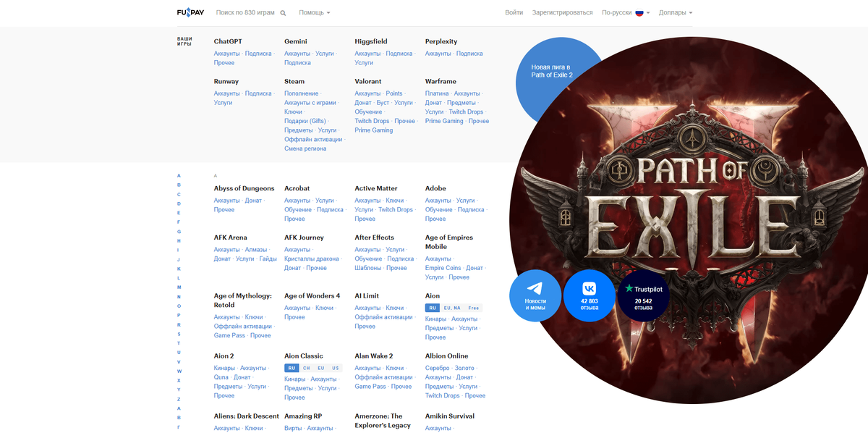
Task: Select the US server tab under Aion Classic
Action: tap(336, 368)
